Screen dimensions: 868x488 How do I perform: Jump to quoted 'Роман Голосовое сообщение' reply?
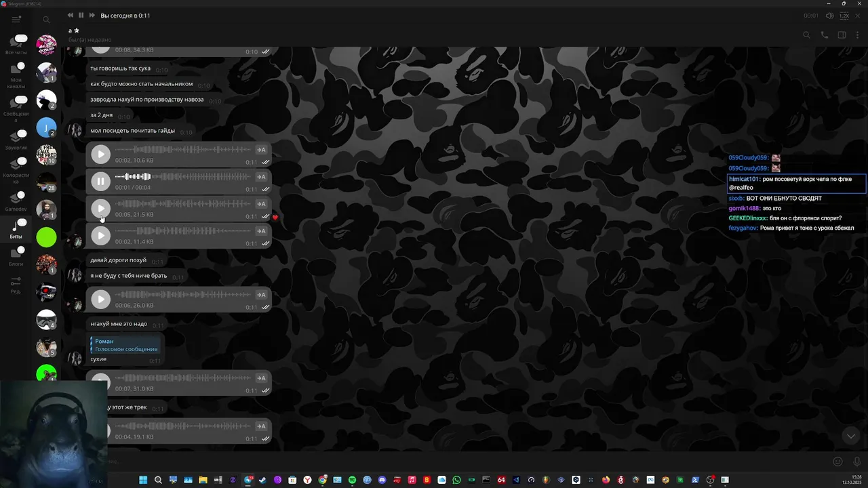pos(126,345)
